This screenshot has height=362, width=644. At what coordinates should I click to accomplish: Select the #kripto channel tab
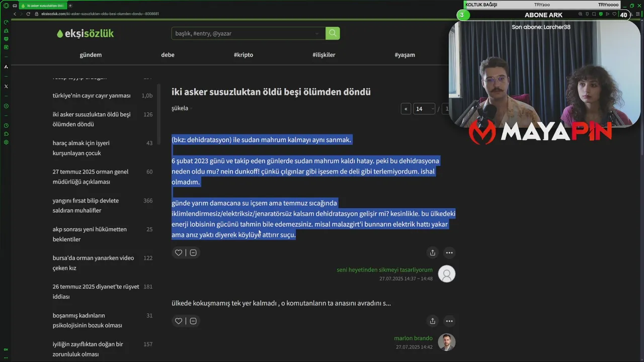tap(244, 55)
